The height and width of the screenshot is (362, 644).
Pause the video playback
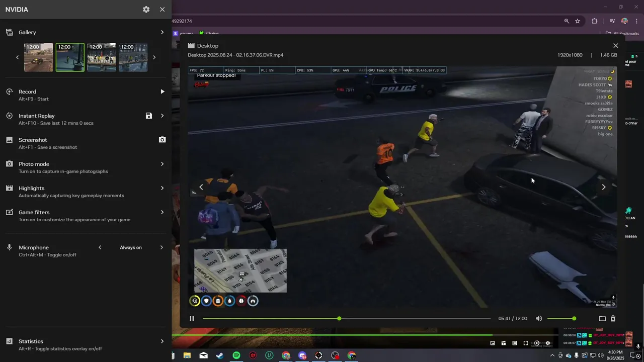pos(192,318)
